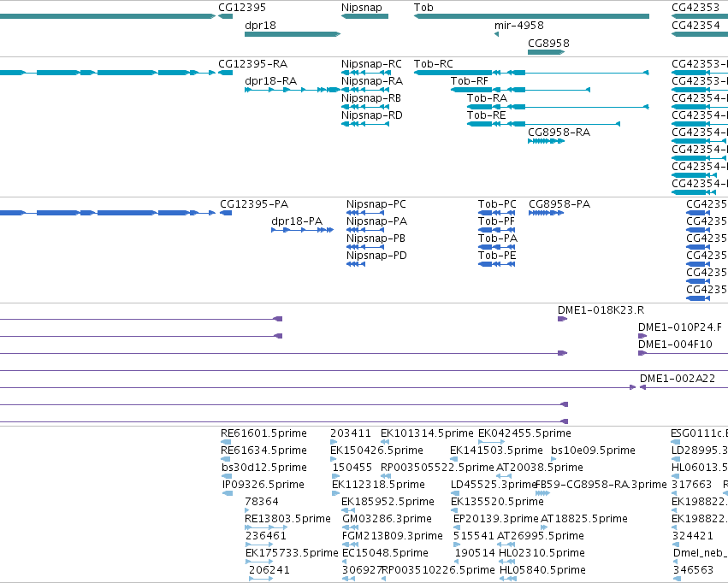
Task: Select the 150455 feature
Action: coord(335,476)
